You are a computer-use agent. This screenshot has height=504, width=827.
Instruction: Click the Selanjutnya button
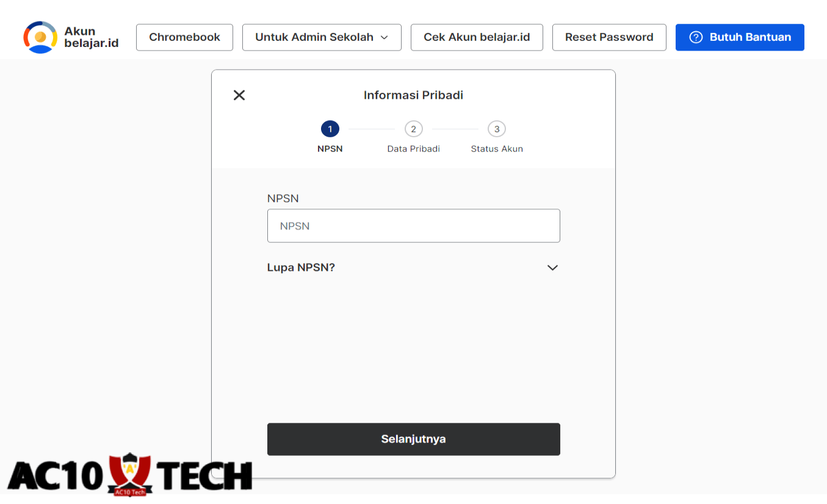(x=413, y=439)
